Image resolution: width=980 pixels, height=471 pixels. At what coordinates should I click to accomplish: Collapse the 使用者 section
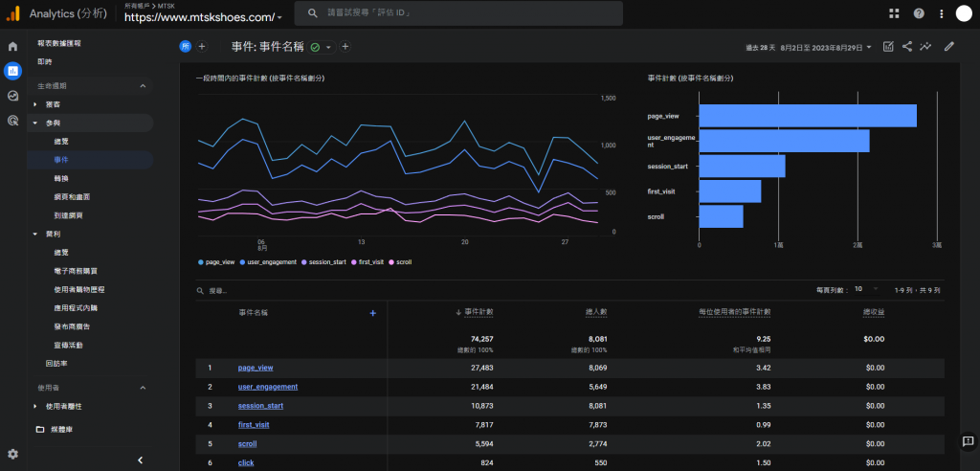pos(143,388)
